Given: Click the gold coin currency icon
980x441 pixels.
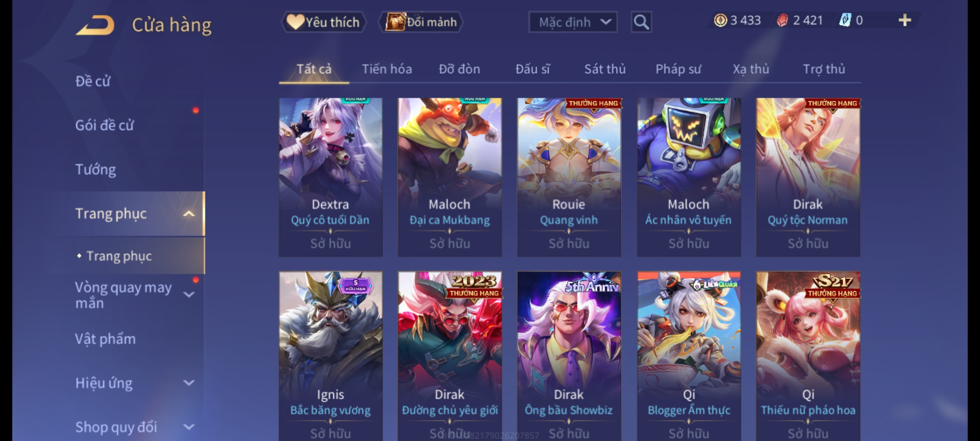Looking at the screenshot, I should 720,20.
